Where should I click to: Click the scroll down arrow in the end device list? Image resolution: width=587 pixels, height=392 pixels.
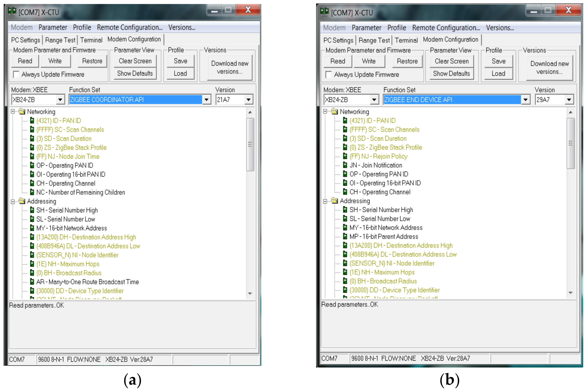[571, 293]
